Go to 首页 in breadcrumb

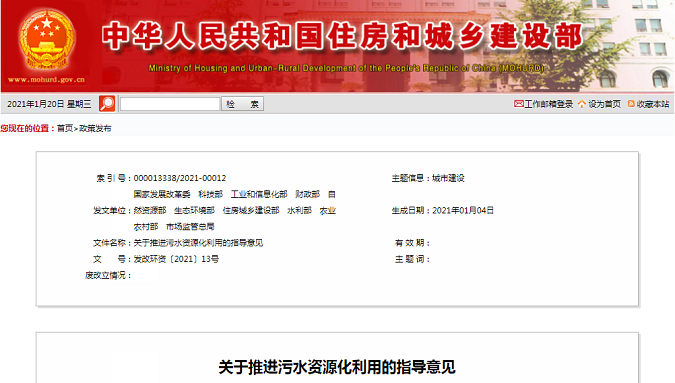click(x=65, y=128)
